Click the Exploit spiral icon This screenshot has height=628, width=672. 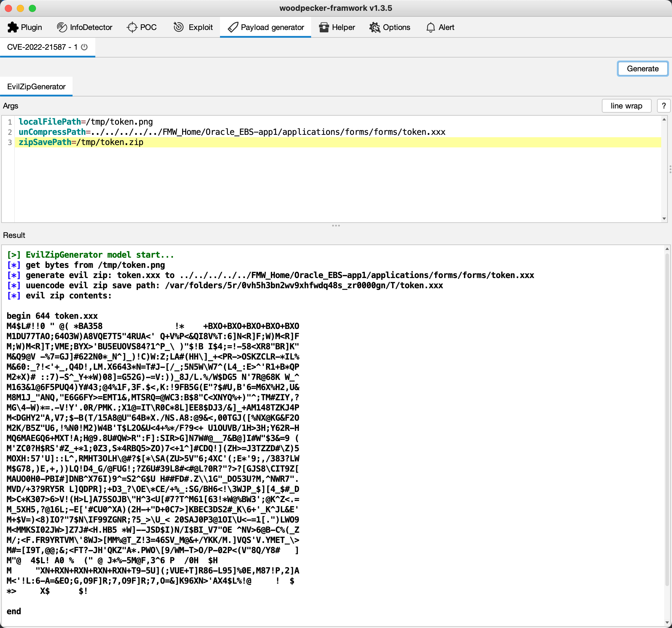[x=178, y=27]
